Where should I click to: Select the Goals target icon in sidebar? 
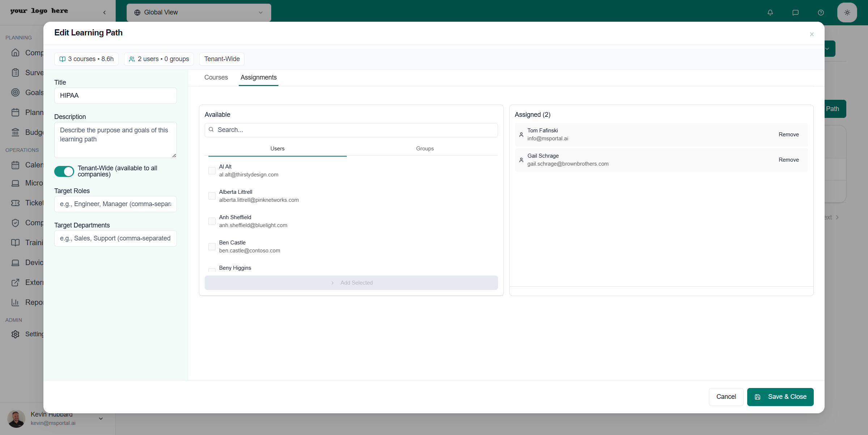pos(15,93)
